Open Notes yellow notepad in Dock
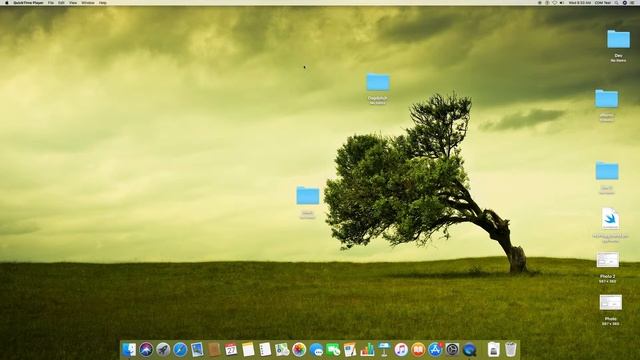Screen dimensions: 640x360 (248, 350)
